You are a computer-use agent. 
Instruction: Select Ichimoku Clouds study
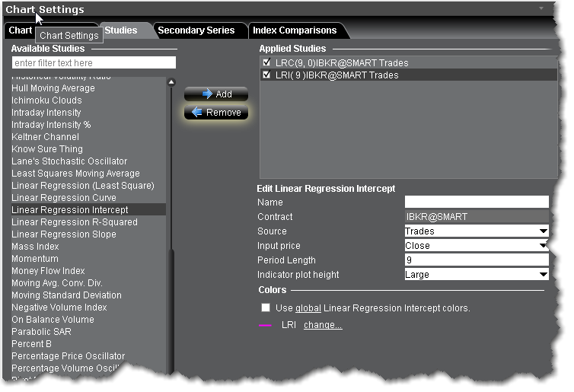pos(46,100)
